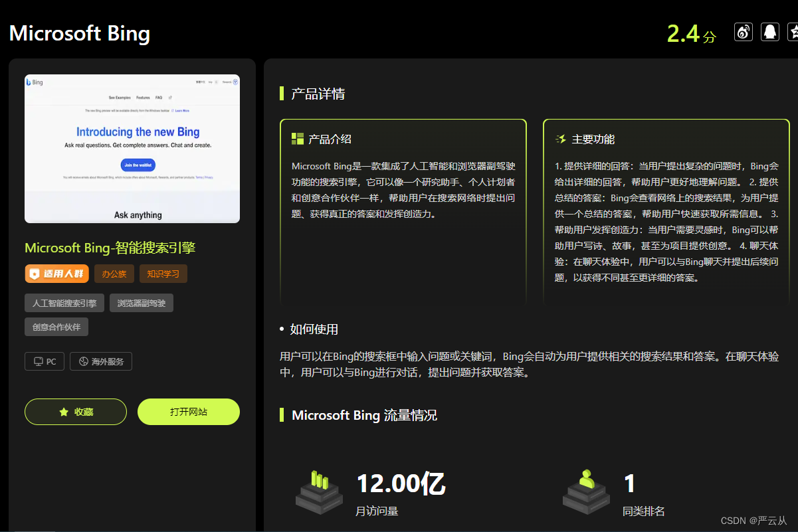This screenshot has width=798, height=532.
Task: Click the Microsoft Bing page heading
Action: pyautogui.click(x=80, y=33)
